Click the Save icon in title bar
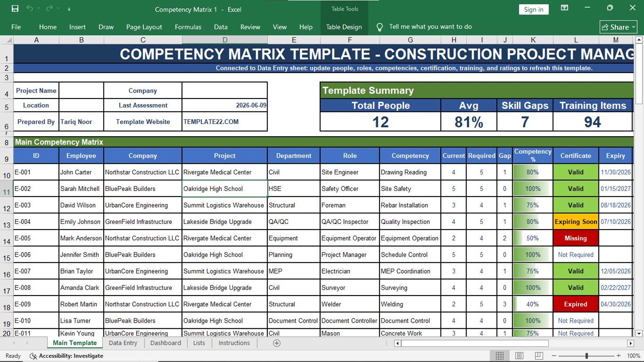644x362 pixels. pyautogui.click(x=15, y=9)
